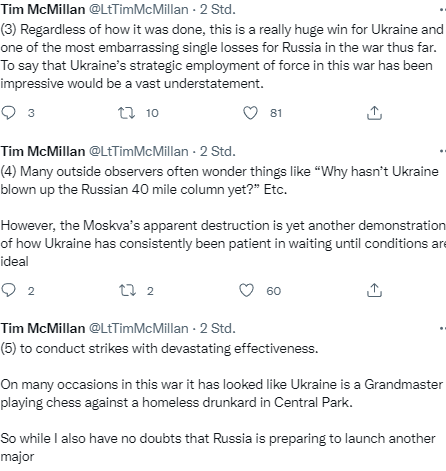Open more options for tweet (3)
This screenshot has width=446, height=471.
click(443, 10)
